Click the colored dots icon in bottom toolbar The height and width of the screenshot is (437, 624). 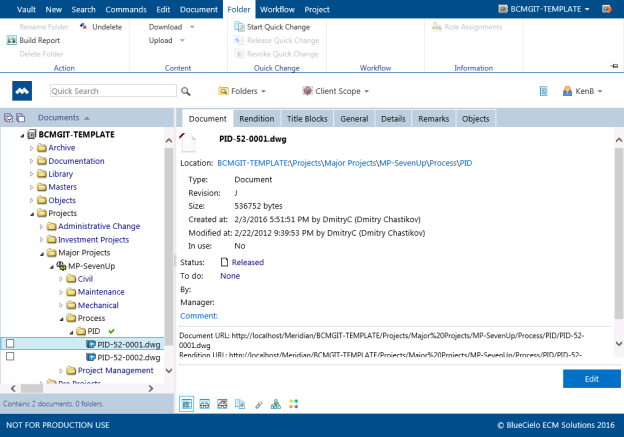click(293, 403)
